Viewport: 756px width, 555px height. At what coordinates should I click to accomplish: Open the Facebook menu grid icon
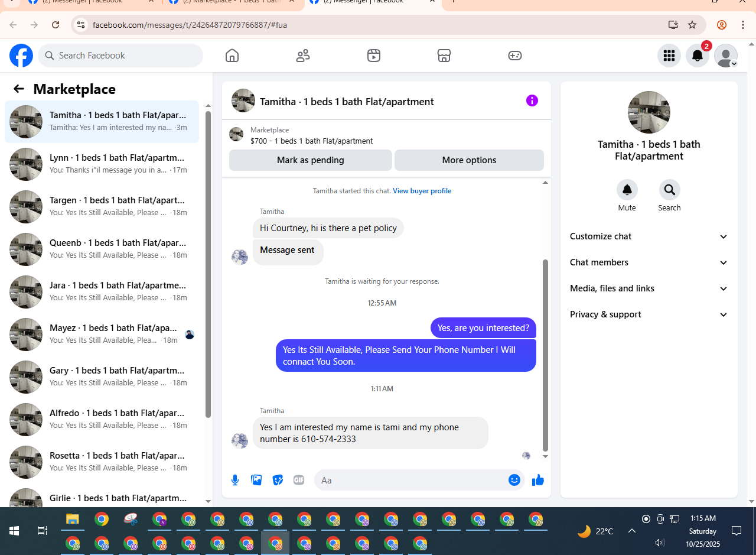[669, 56]
